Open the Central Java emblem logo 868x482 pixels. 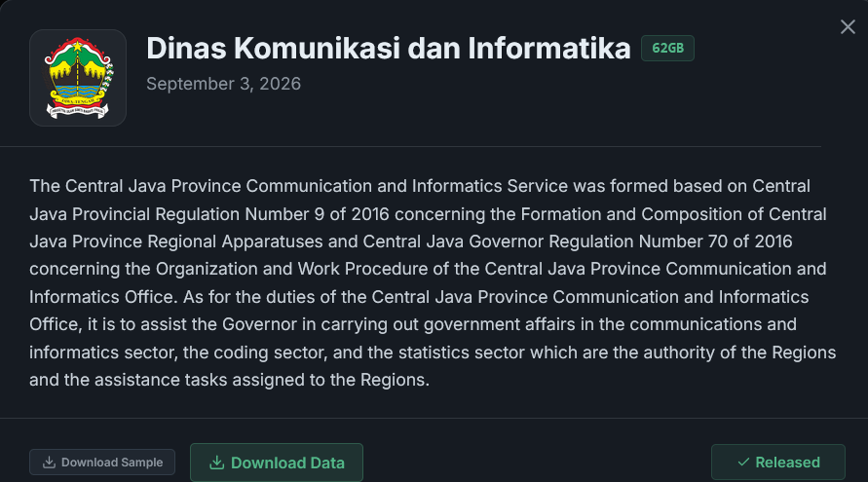78,78
